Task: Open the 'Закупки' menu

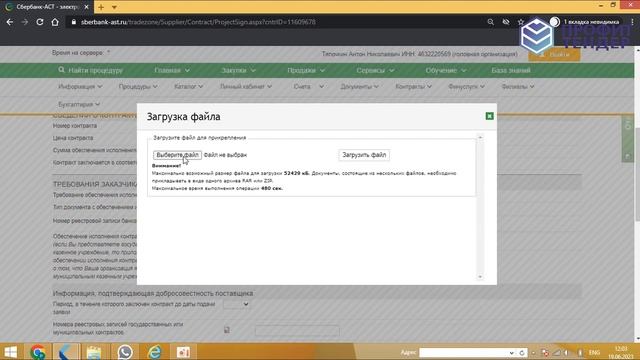Action: point(238,70)
